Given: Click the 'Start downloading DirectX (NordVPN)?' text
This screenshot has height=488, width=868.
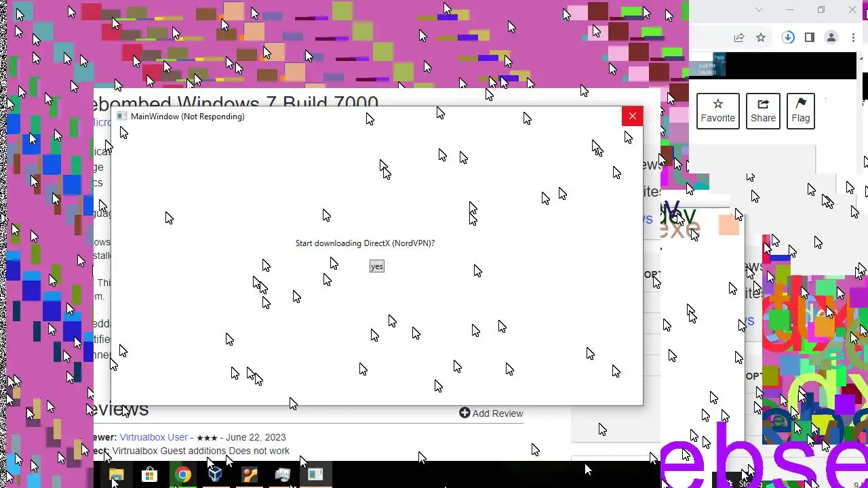Looking at the screenshot, I should 365,243.
